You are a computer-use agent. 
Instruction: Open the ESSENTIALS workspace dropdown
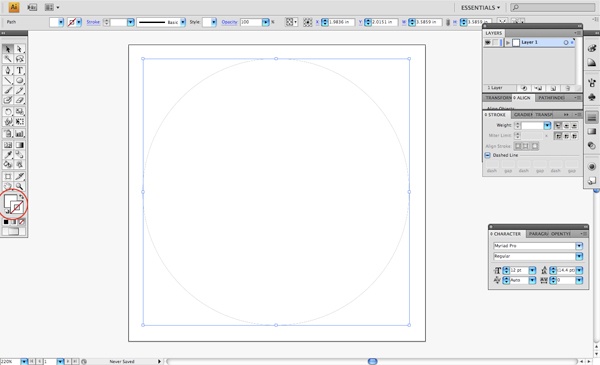pos(480,8)
